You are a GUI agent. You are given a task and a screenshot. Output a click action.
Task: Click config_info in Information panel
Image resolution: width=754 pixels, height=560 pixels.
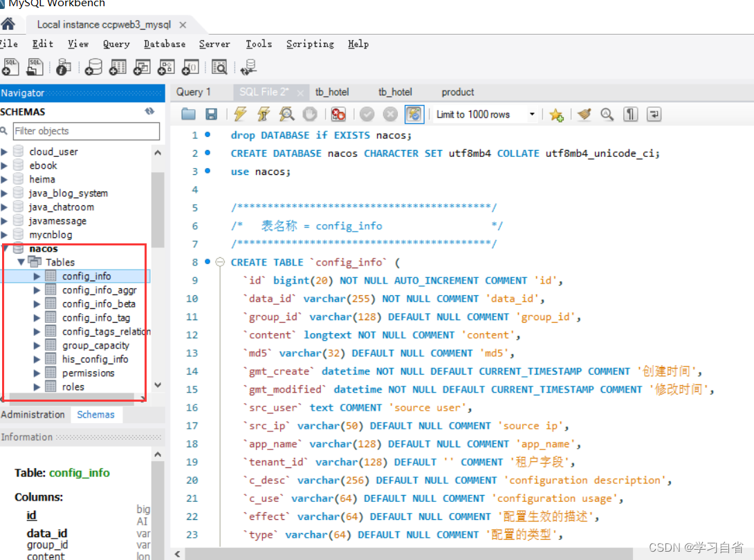pyautogui.click(x=80, y=473)
